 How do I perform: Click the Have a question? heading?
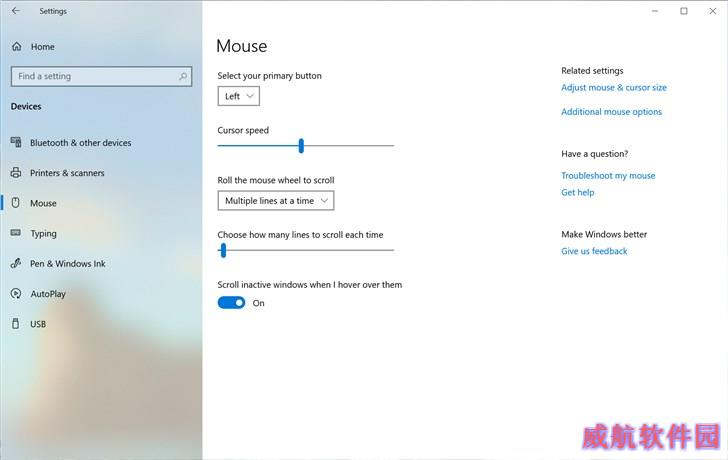pyautogui.click(x=595, y=154)
